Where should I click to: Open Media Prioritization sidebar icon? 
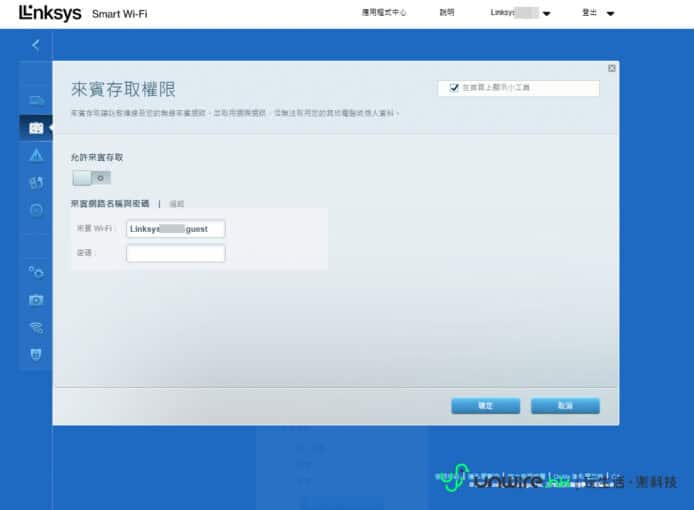pos(36,182)
